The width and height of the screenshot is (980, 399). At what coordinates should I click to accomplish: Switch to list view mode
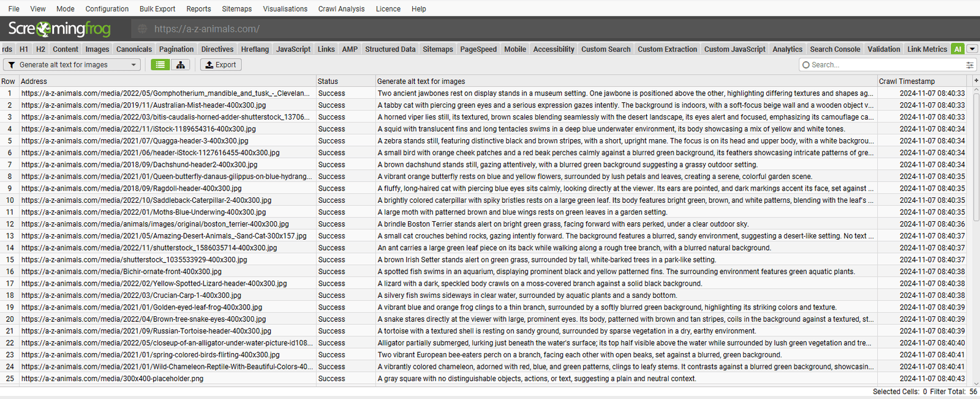point(160,64)
